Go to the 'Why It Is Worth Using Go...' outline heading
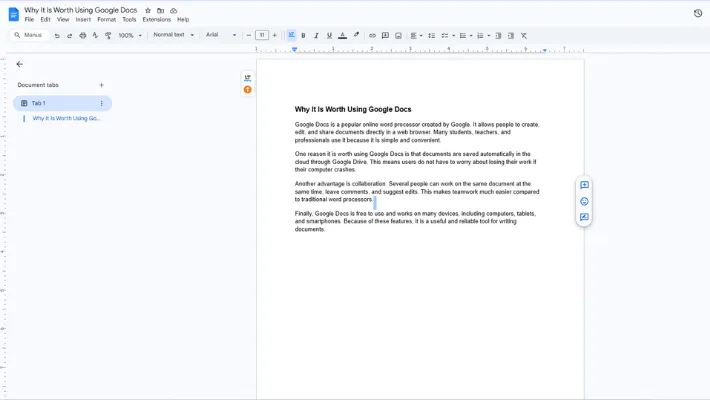 pos(66,118)
